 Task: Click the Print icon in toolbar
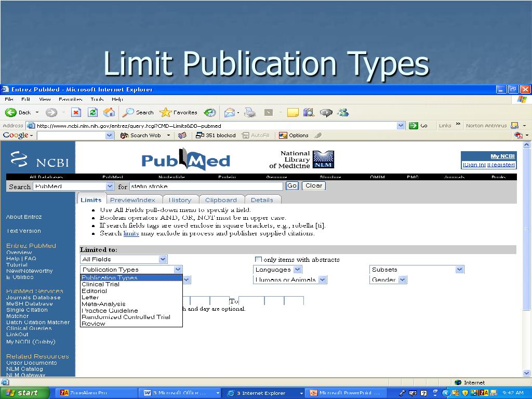click(250, 112)
